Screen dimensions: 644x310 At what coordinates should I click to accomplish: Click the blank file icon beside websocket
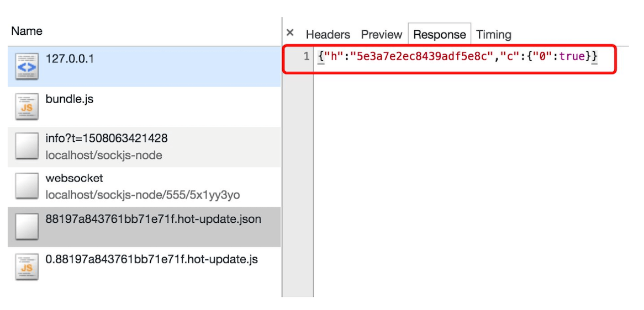(x=27, y=187)
